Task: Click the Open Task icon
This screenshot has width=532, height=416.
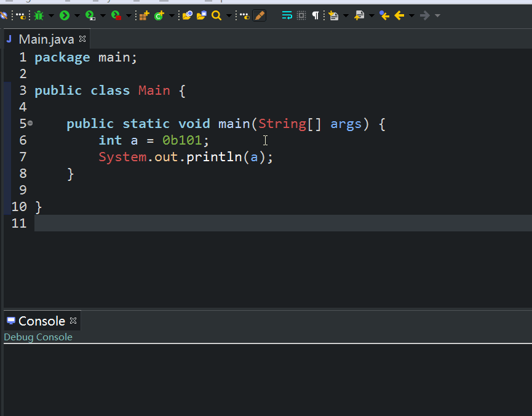Action: [x=202, y=15]
